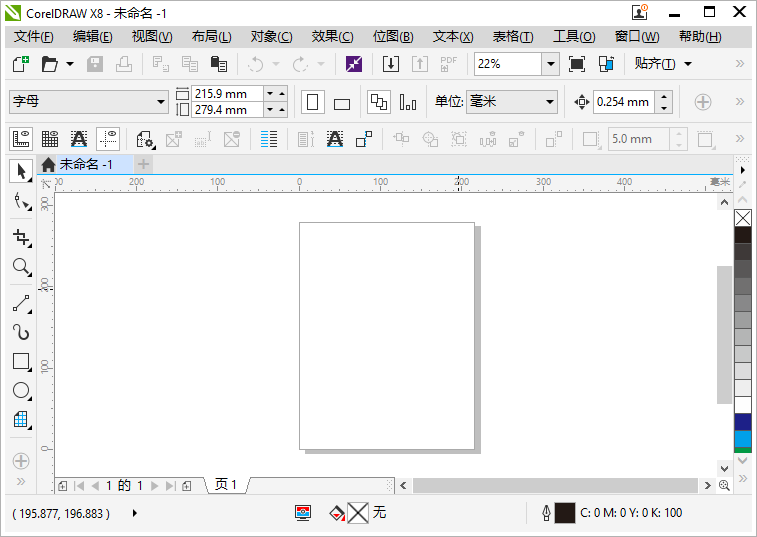Activate the Artistic Media tool
This screenshot has width=757, height=537.
[x=20, y=333]
